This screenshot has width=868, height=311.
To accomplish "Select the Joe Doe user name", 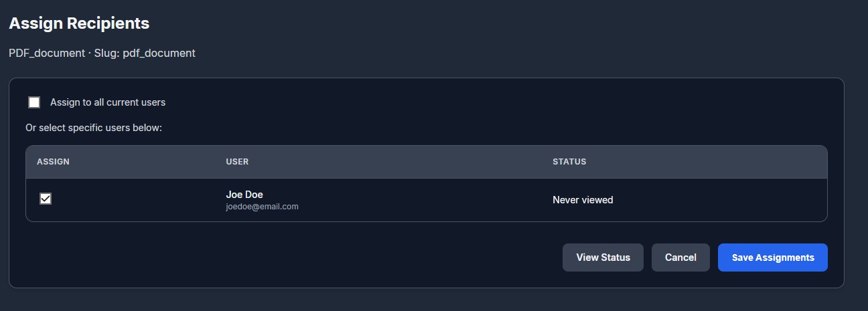I will pos(244,195).
